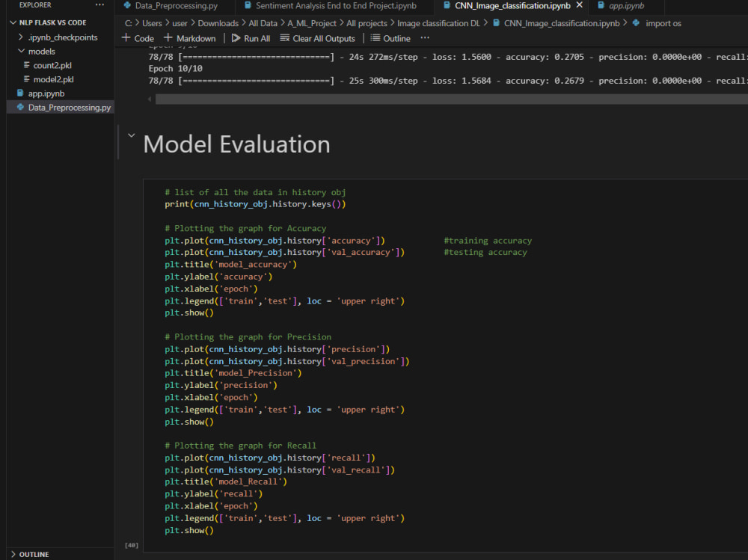Click the plt.title('model_Recall') line
The height and width of the screenshot is (560, 748).
point(226,481)
